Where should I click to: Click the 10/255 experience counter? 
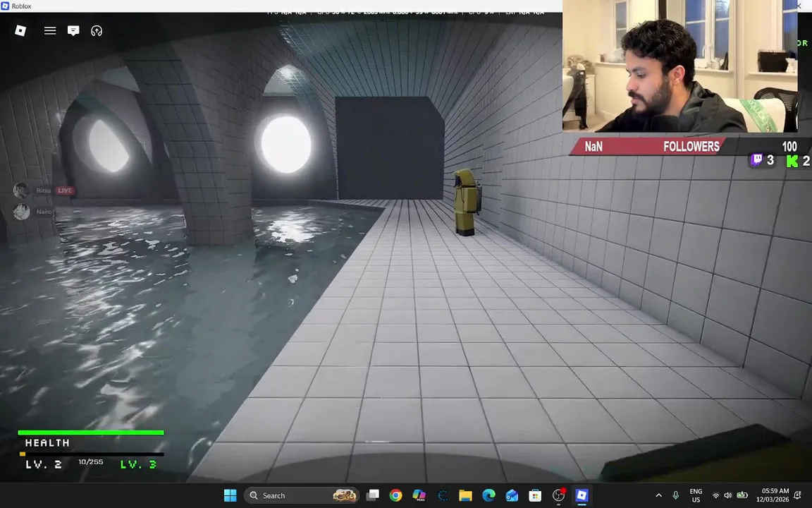[x=91, y=461]
